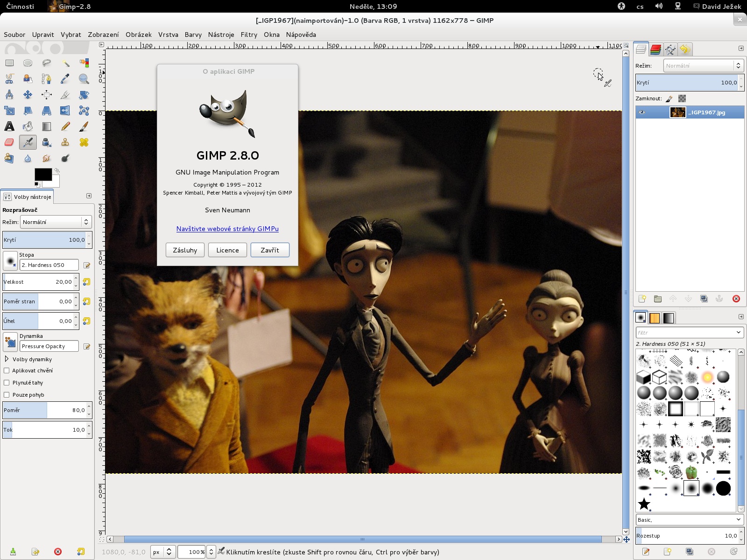Toggle the lock pixels brush icon
The width and height of the screenshot is (747, 560).
click(x=669, y=98)
